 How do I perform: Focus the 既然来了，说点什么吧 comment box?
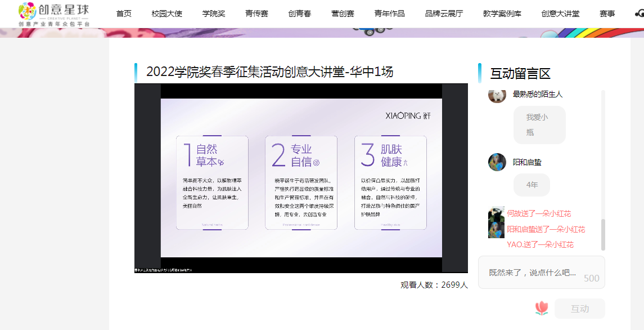point(541,273)
